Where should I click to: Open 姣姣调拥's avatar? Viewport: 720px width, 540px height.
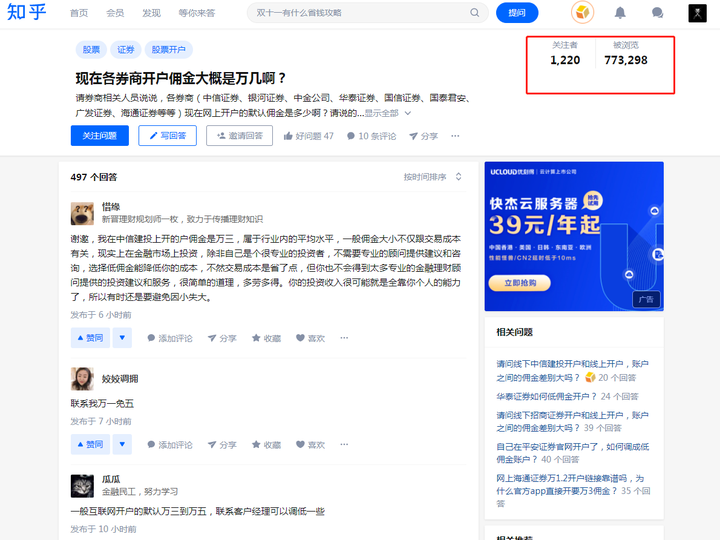[x=82, y=379]
